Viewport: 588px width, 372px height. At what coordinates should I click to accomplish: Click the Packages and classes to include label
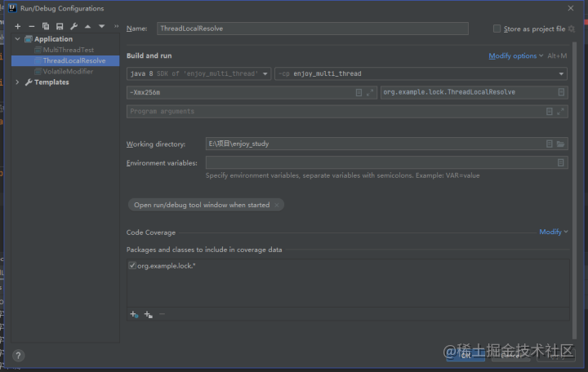pyautogui.click(x=204, y=250)
